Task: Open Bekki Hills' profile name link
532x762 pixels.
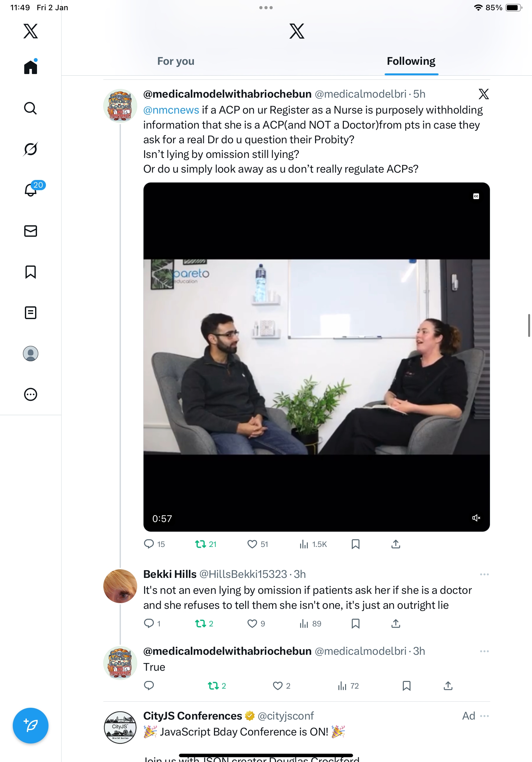Action: click(170, 574)
